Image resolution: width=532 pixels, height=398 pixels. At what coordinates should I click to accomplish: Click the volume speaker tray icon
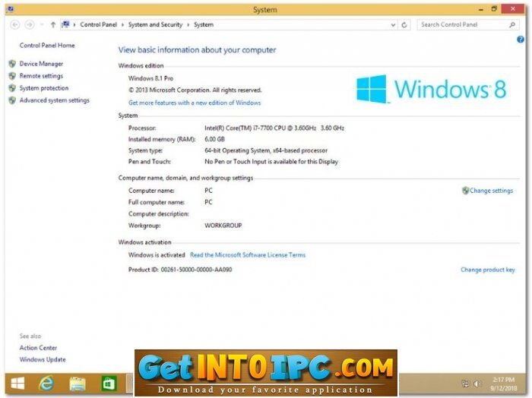pyautogui.click(x=477, y=384)
